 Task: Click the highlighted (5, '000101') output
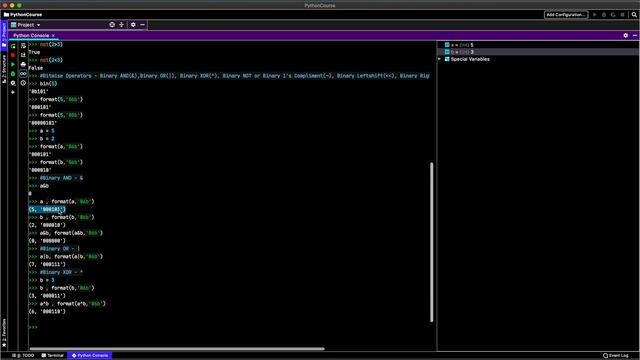47,209
